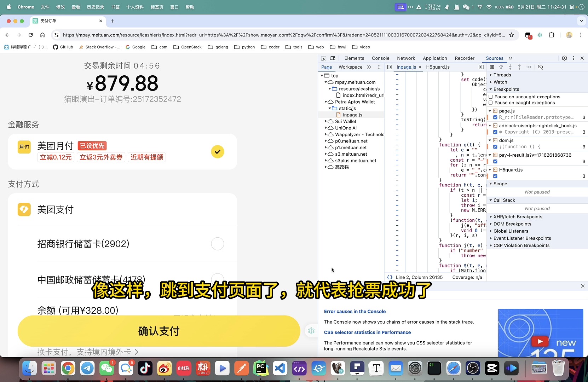
Task: Switch to the Application tab
Action: click(435, 58)
